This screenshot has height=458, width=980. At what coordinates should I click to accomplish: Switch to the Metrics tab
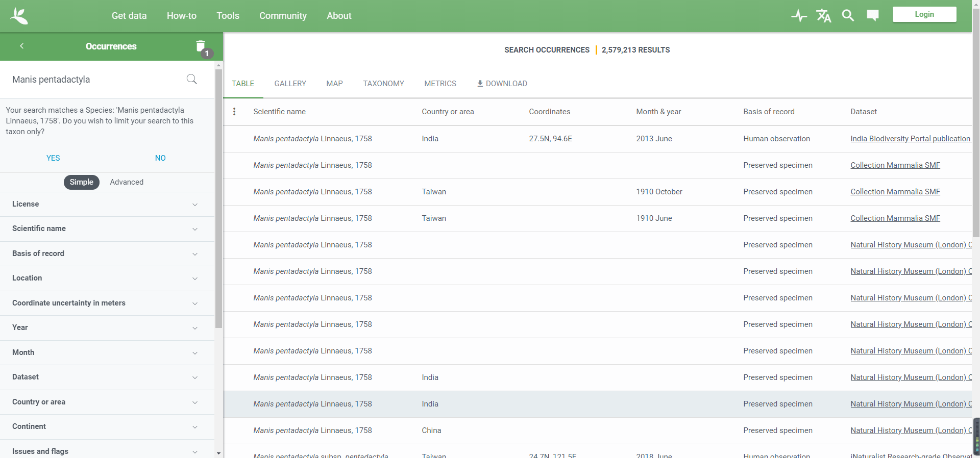pos(440,84)
